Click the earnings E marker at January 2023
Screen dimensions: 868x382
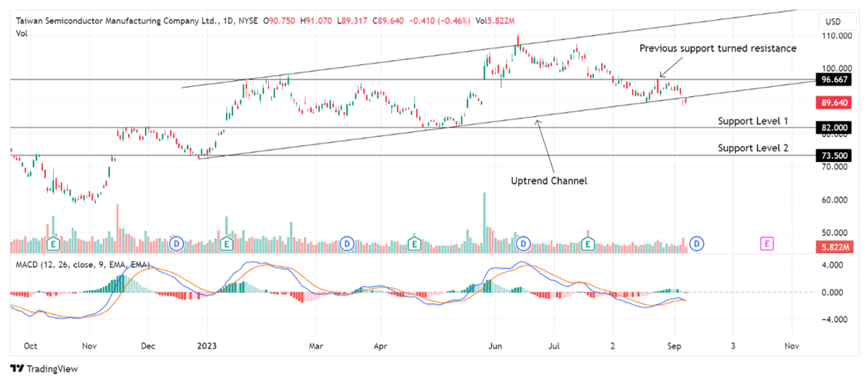click(x=226, y=243)
